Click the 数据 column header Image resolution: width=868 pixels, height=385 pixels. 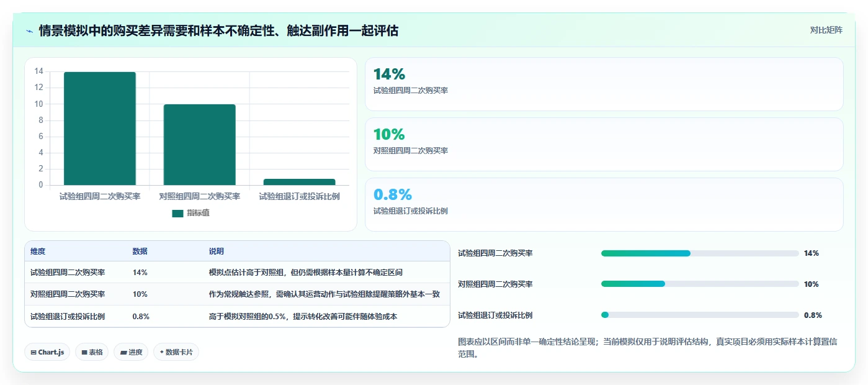140,251
